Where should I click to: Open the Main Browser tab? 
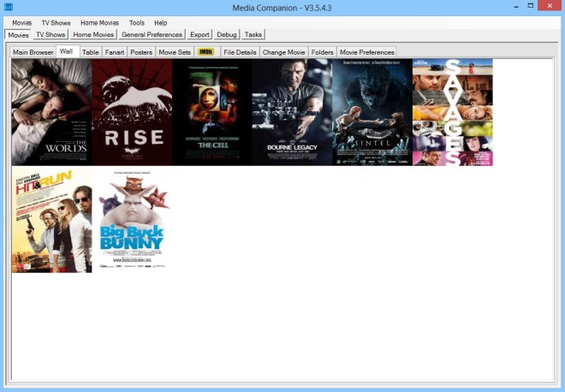click(x=33, y=52)
